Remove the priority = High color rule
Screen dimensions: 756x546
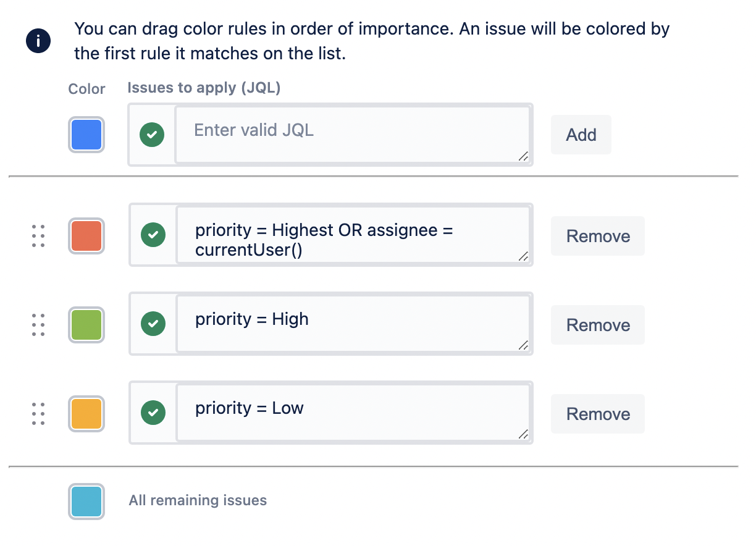point(598,325)
